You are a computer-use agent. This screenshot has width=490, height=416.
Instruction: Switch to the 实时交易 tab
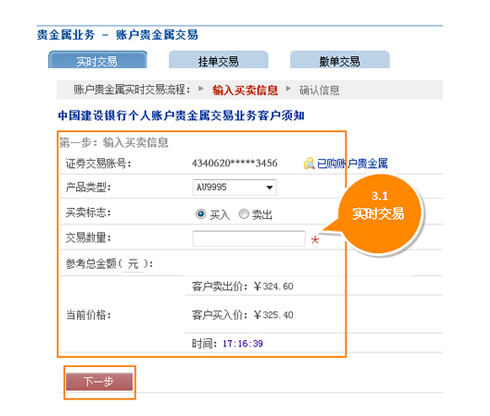click(97, 60)
